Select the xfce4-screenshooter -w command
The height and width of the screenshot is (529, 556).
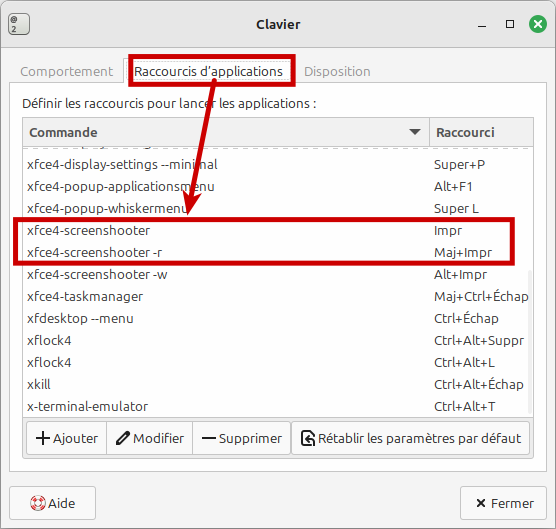97,274
